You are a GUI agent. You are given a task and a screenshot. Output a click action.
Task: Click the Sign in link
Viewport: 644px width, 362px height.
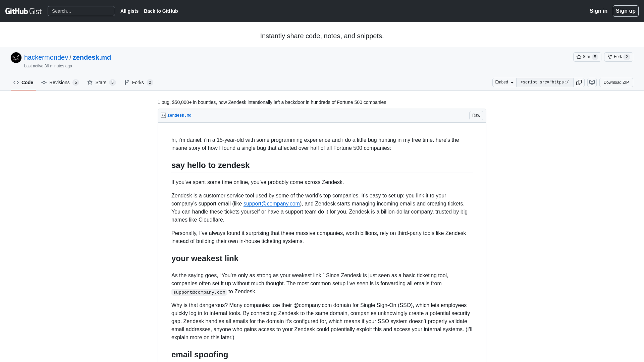[x=598, y=11]
